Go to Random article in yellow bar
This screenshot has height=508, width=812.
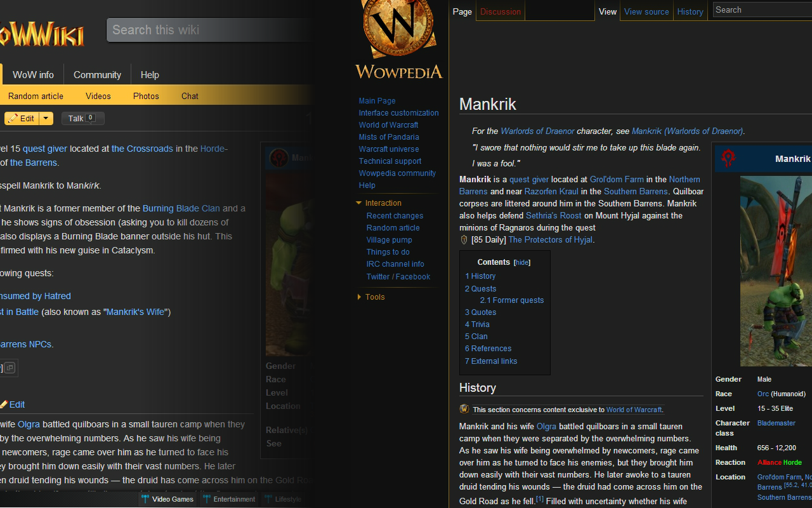pos(36,96)
